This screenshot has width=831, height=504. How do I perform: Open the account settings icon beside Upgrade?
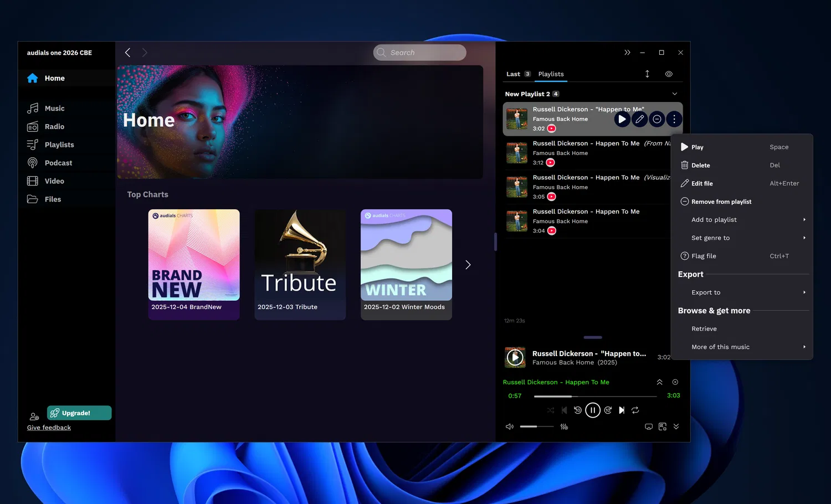34,416
